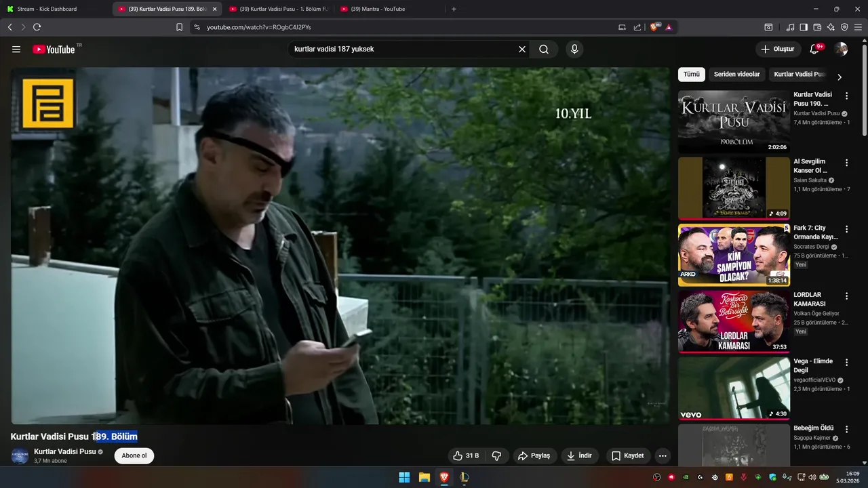Image resolution: width=868 pixels, height=488 pixels.
Task: Open options menu for Kurtlar Vadisi Pusu 190
Action: (x=846, y=96)
